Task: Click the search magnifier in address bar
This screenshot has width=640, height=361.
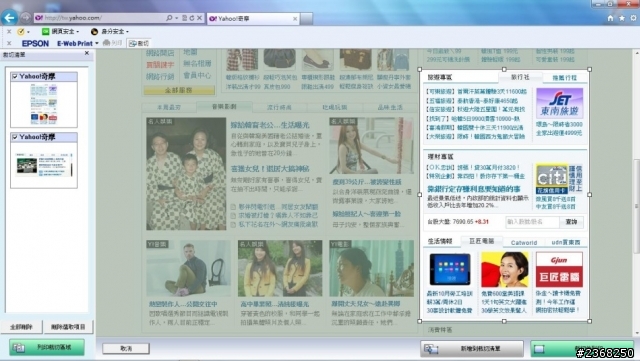Action: pos(169,18)
